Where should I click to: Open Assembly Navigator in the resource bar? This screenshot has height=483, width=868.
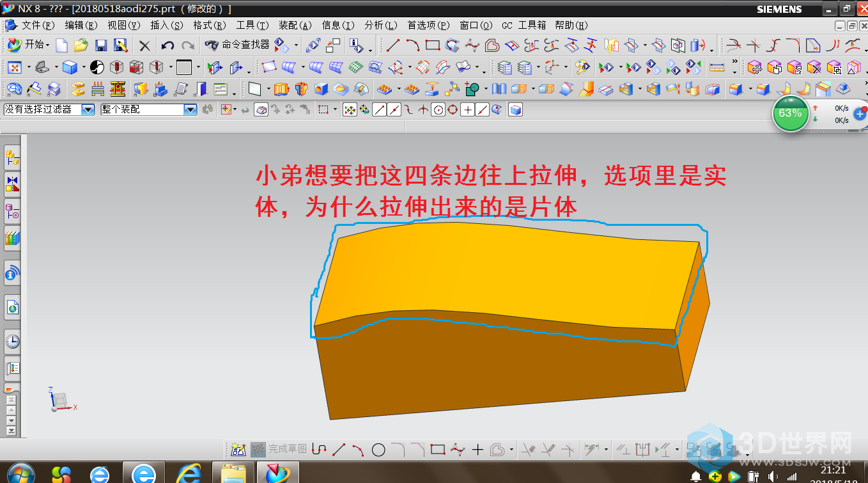[12, 156]
